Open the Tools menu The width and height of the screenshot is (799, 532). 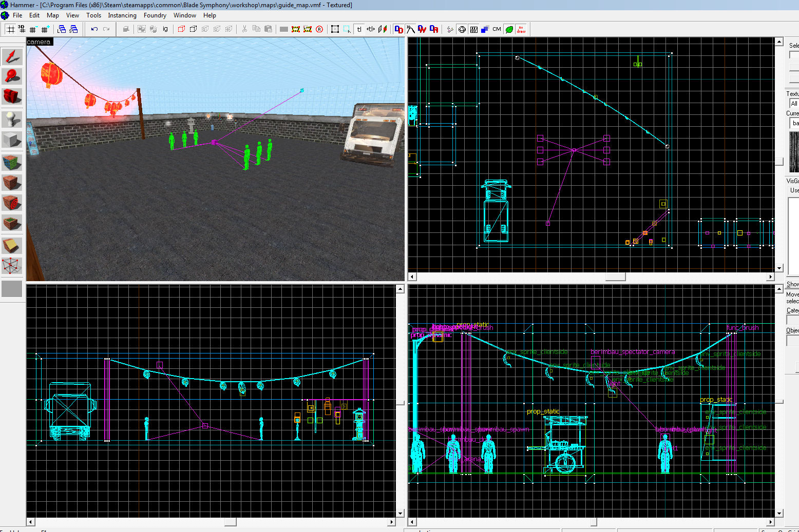tap(93, 15)
